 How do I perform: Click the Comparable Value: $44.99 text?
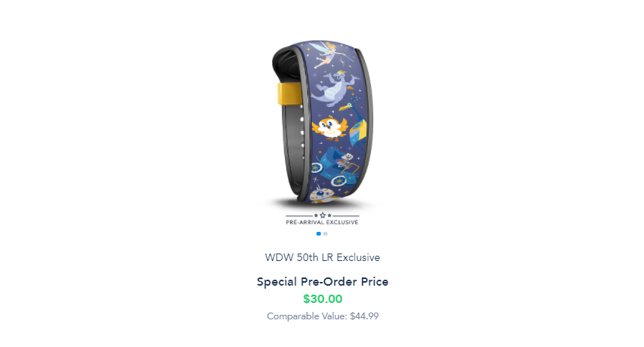322,316
